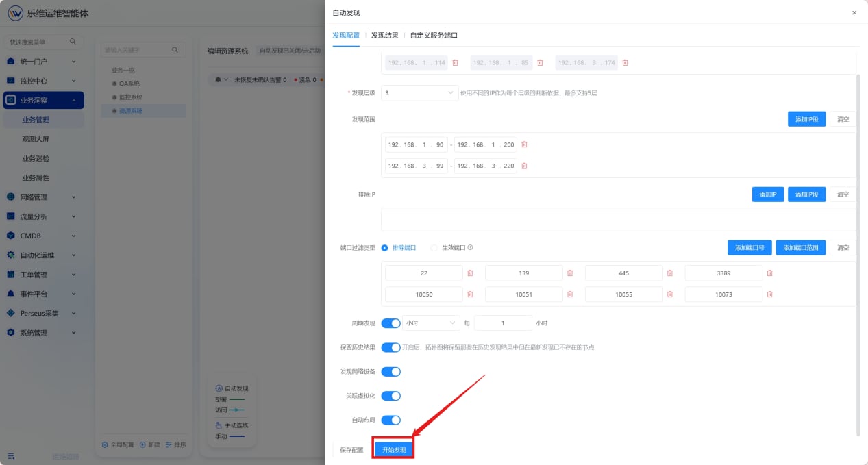The height and width of the screenshot is (465, 868).
Task: Delete port 10050 from excluded ports
Action: tap(470, 294)
